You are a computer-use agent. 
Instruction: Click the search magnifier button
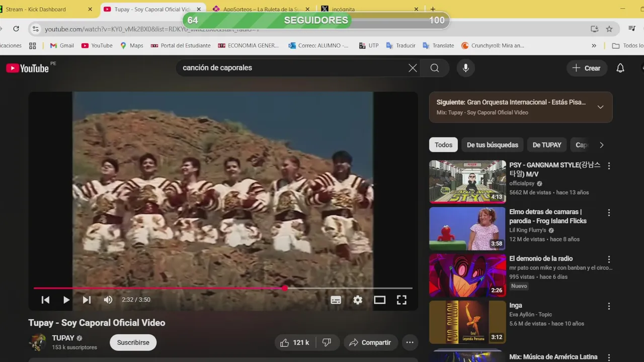click(x=435, y=68)
